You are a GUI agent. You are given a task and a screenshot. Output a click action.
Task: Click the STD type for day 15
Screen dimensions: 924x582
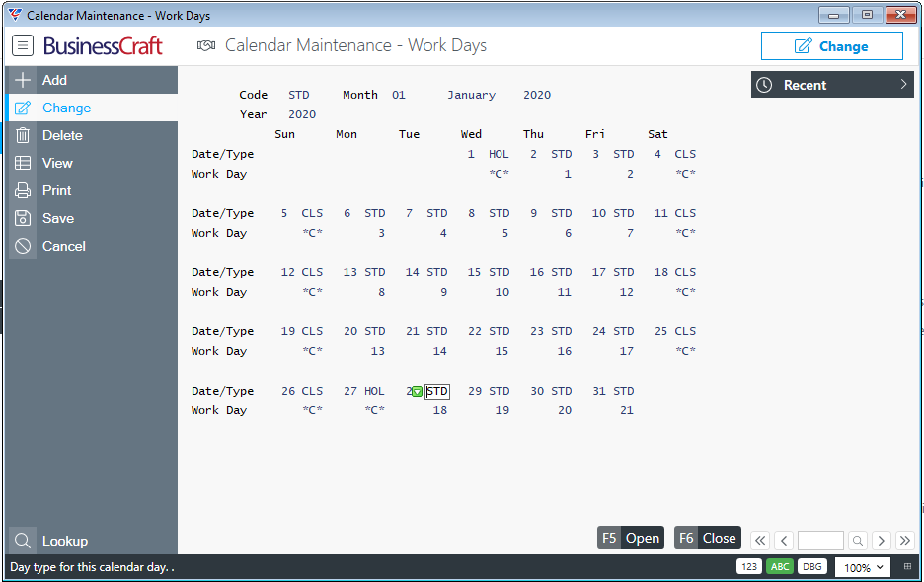coord(500,272)
